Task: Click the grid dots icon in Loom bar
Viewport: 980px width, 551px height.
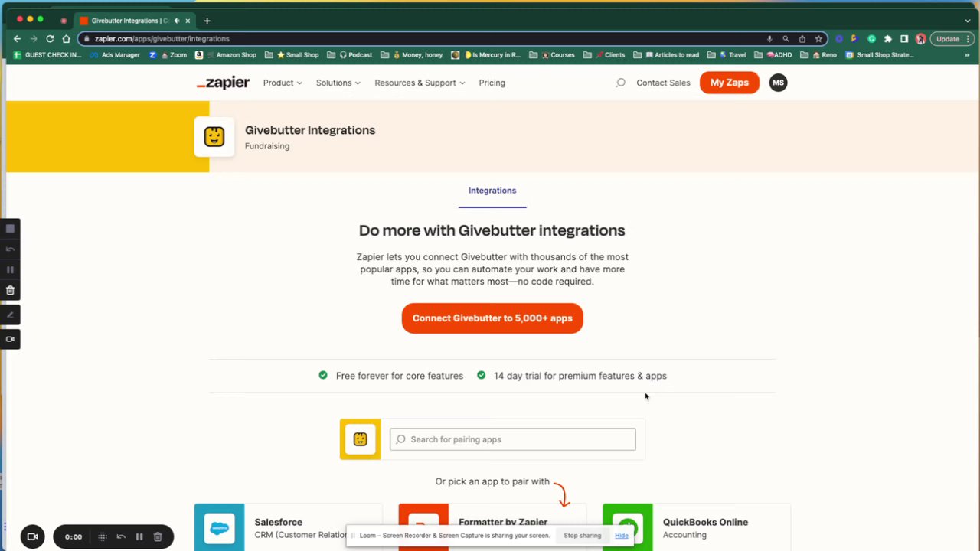Action: click(x=103, y=536)
